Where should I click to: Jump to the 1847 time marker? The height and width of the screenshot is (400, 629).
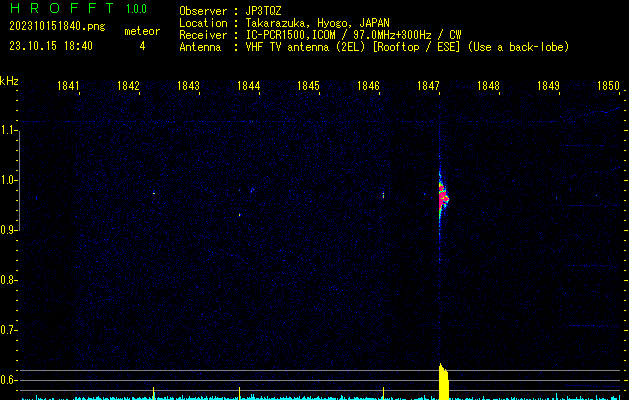[x=429, y=86]
